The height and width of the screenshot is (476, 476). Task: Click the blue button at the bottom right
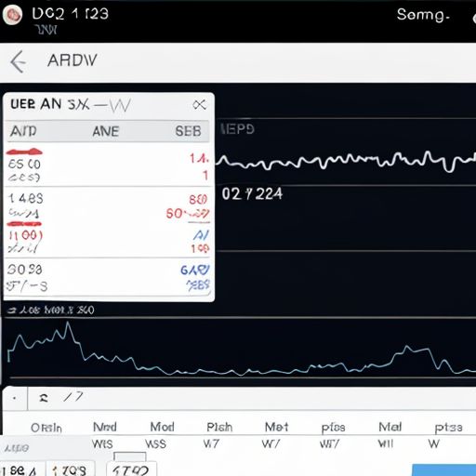pyautogui.click(x=443, y=470)
